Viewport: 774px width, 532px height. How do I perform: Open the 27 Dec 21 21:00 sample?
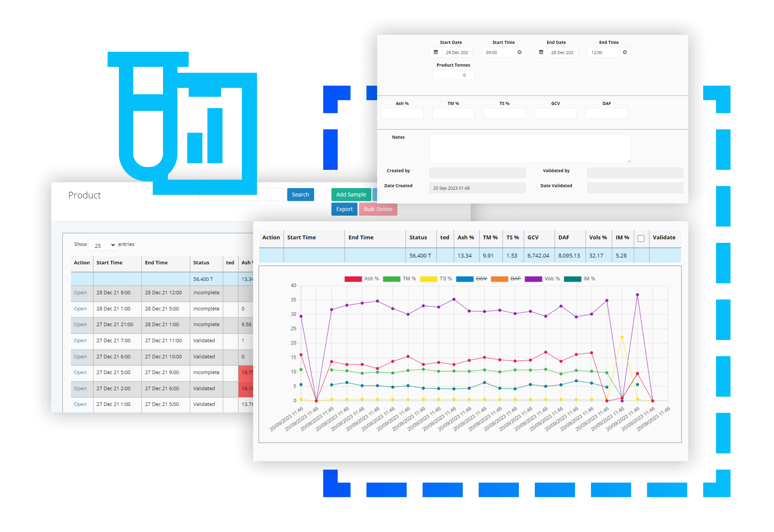pos(80,325)
